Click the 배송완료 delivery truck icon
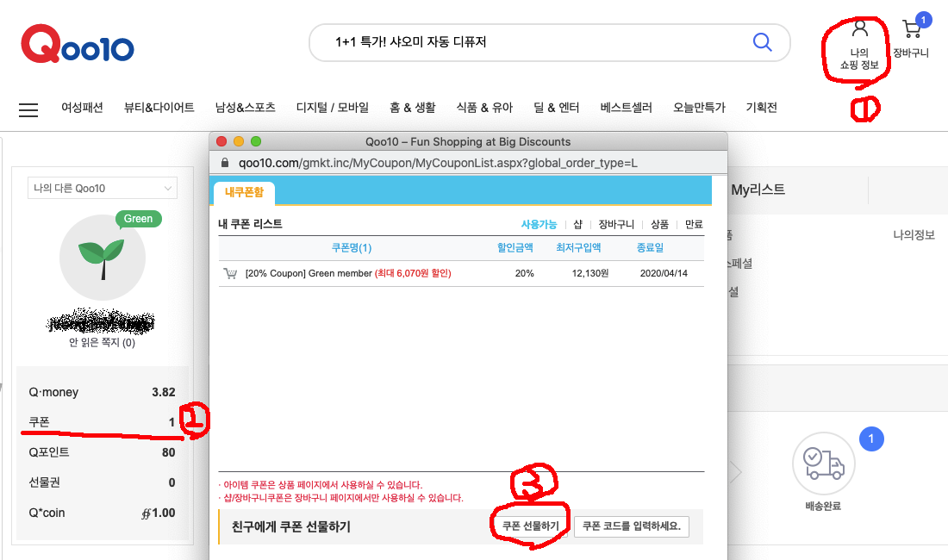The height and width of the screenshot is (560, 948). [823, 464]
